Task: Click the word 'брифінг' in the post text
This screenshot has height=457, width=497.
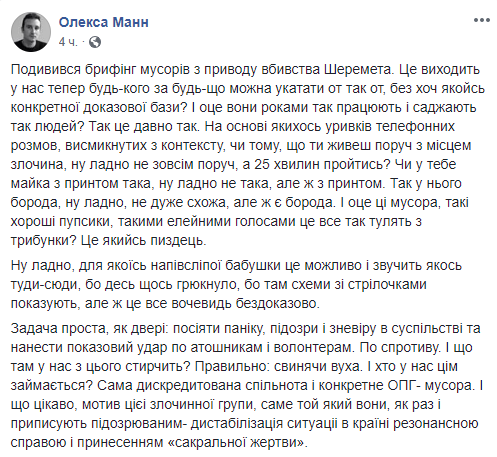Action: (108, 69)
